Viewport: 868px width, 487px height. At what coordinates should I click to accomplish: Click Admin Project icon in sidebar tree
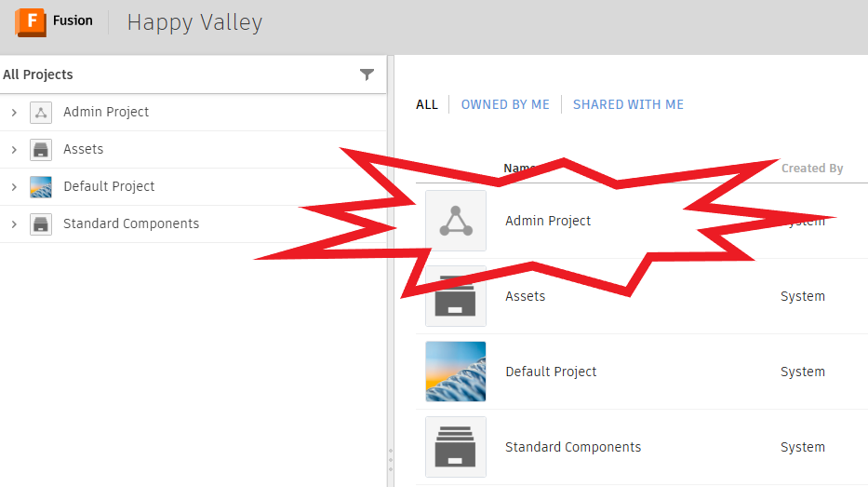pyautogui.click(x=41, y=113)
